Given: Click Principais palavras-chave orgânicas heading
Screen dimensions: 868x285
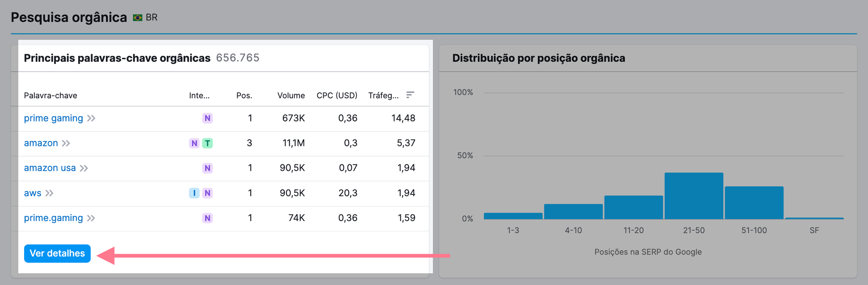Looking at the screenshot, I should 117,58.
